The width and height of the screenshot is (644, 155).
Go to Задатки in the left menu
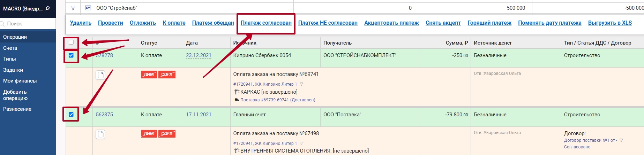pyautogui.click(x=13, y=70)
